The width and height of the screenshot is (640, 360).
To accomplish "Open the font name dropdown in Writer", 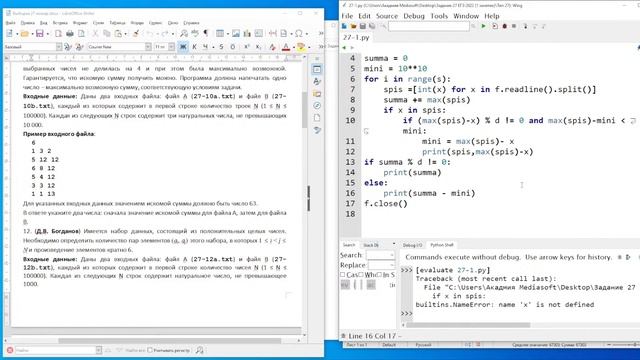I will 148,47.
